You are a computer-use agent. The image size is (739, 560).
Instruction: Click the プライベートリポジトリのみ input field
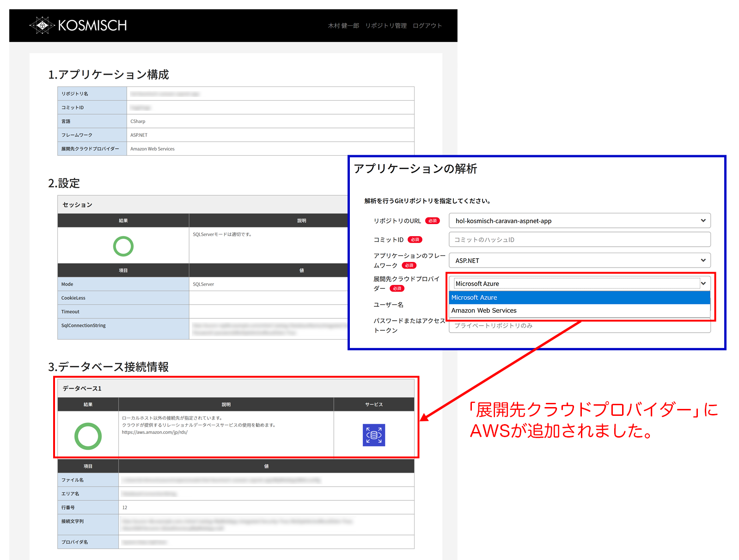pos(580,326)
